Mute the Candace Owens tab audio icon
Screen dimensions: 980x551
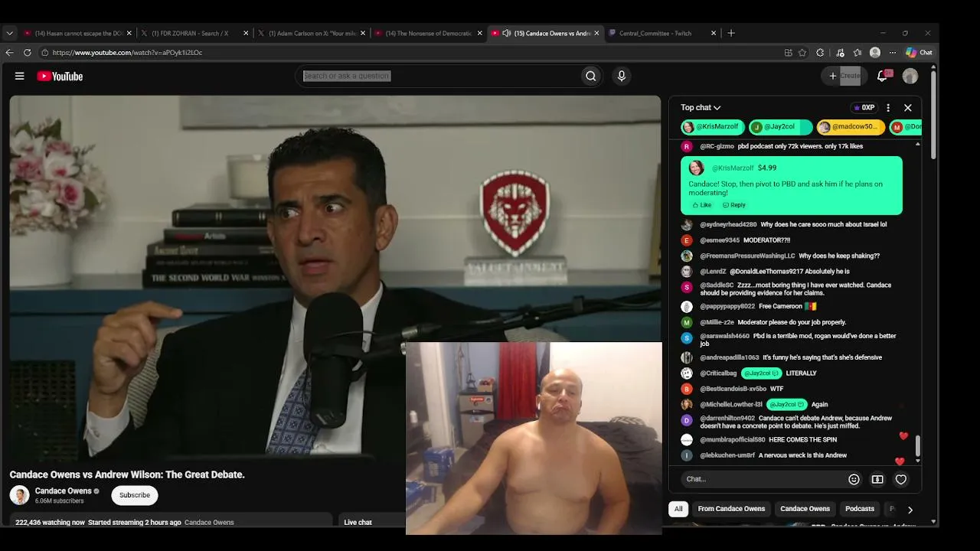coord(507,33)
